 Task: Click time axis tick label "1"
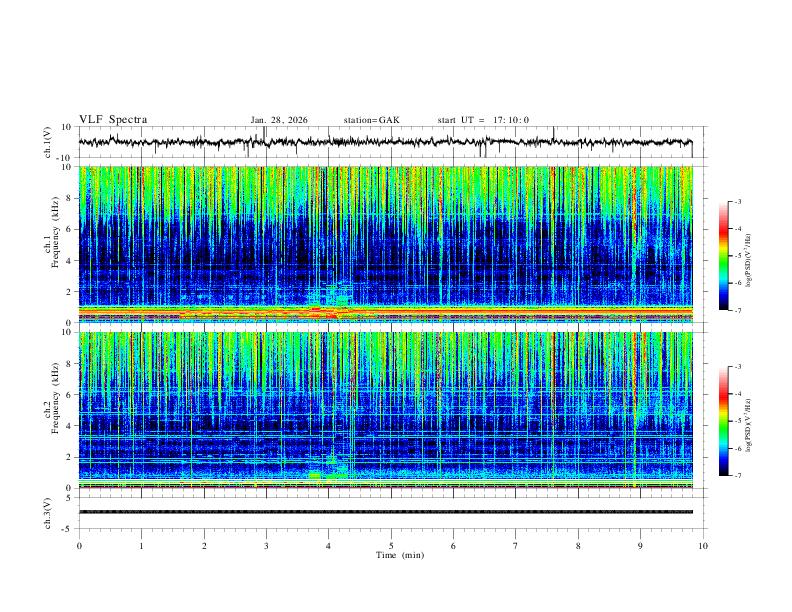141,546
